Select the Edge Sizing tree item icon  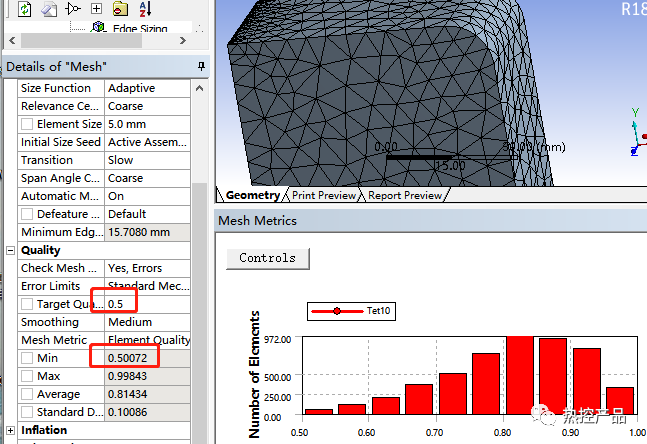[x=98, y=28]
